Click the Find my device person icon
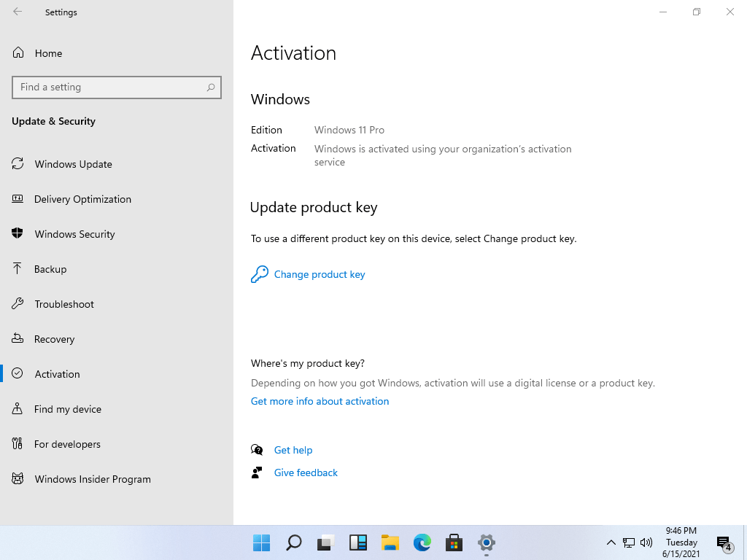The width and height of the screenshot is (747, 560). (x=18, y=408)
